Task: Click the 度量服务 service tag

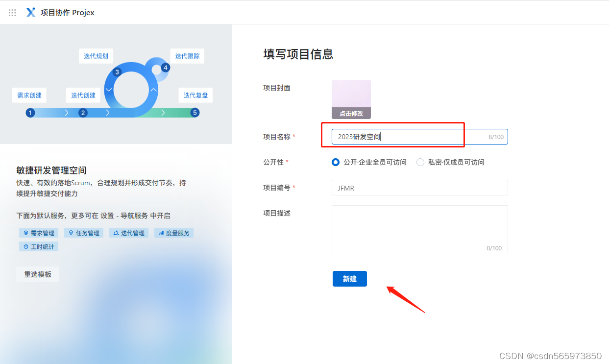Action: pyautogui.click(x=174, y=233)
